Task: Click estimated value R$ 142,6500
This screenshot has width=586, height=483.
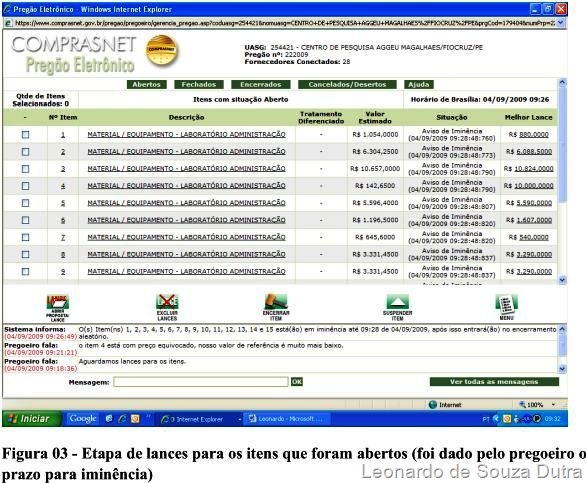Action: pyautogui.click(x=375, y=186)
